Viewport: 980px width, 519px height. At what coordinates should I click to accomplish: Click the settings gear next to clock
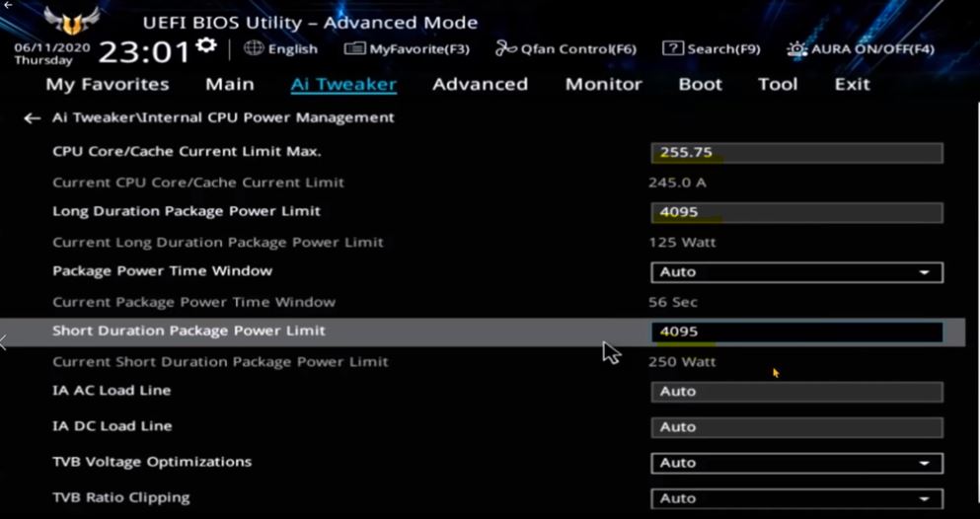point(205,46)
